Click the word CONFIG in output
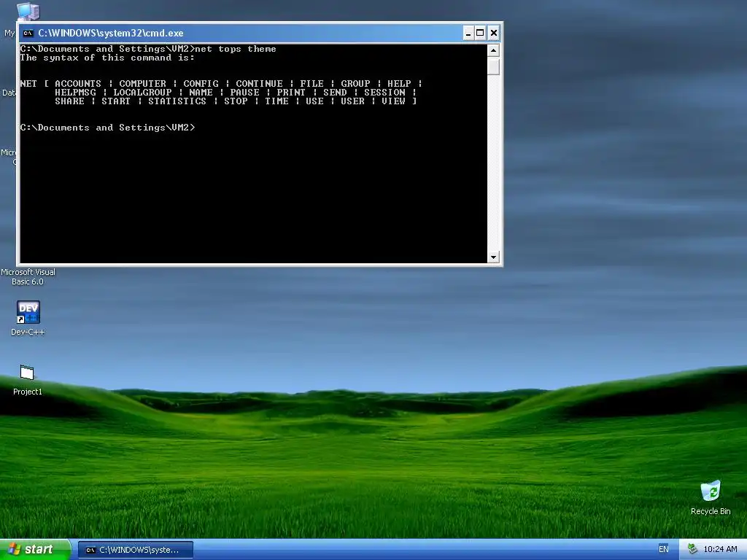747x560 pixels. pyautogui.click(x=201, y=84)
